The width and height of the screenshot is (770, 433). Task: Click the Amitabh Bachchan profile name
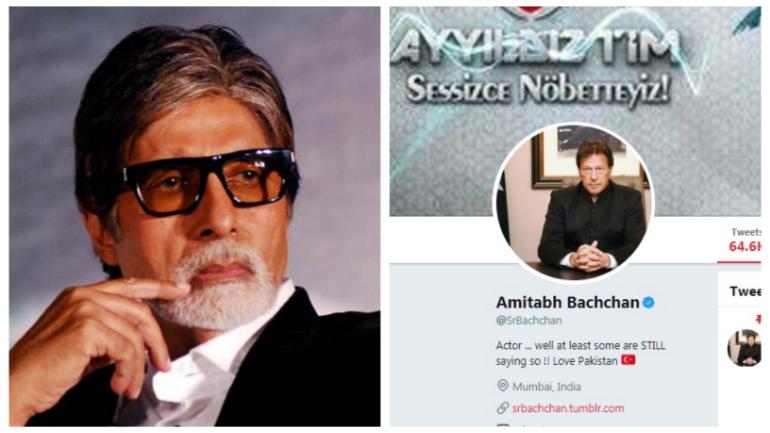tap(568, 302)
